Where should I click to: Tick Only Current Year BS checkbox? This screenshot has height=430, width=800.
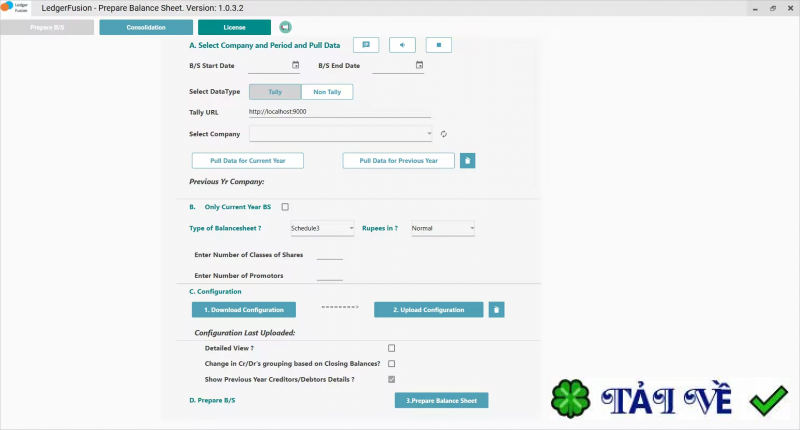tap(285, 207)
